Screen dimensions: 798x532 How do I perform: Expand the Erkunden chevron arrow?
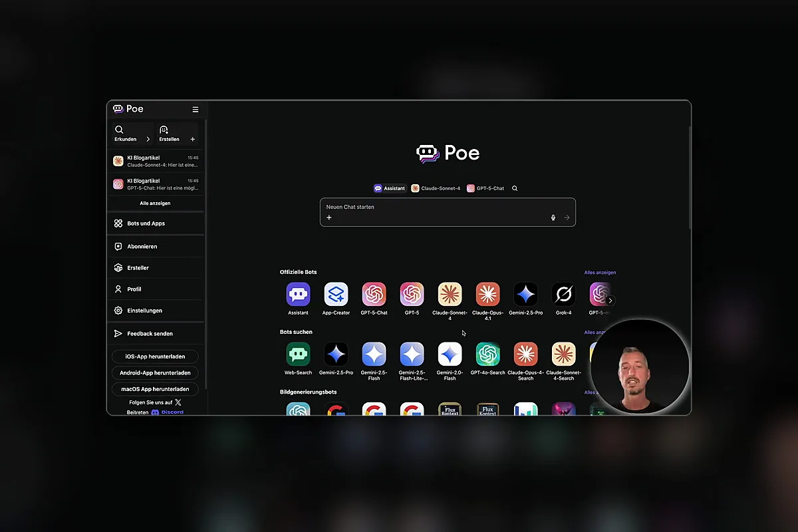148,139
